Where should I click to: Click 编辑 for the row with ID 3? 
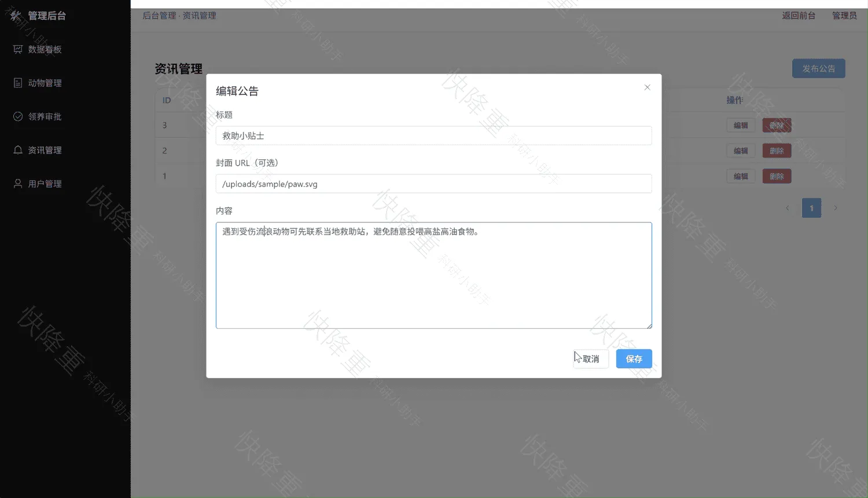click(741, 125)
